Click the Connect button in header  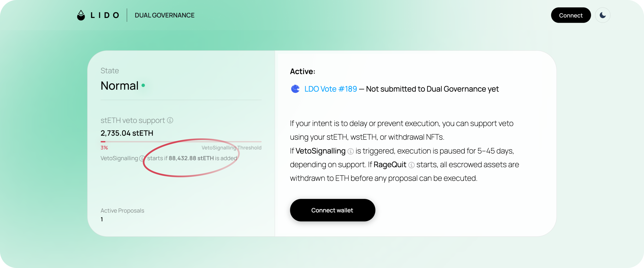[x=571, y=15]
